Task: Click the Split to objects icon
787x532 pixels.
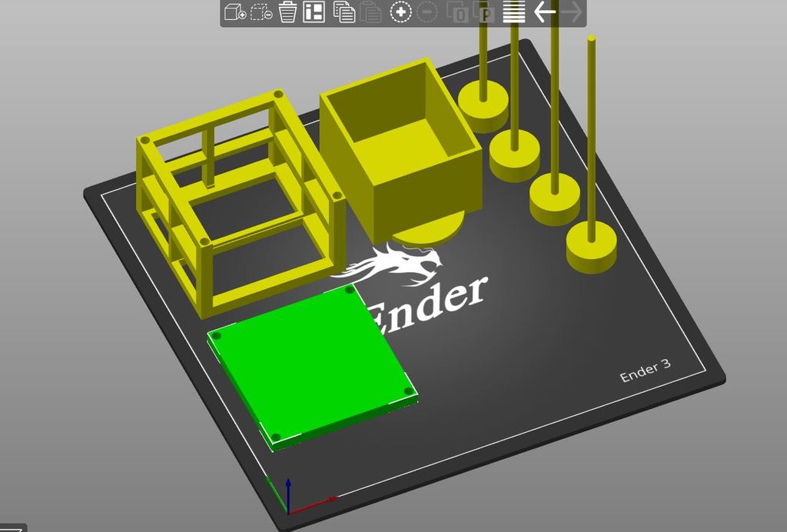Action: point(457,12)
